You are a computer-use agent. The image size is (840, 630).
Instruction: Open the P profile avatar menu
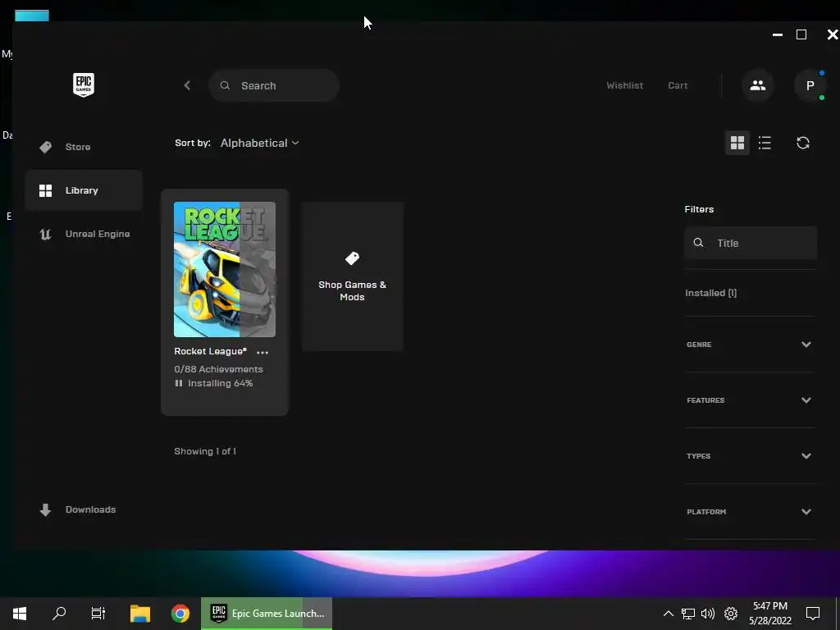810,85
